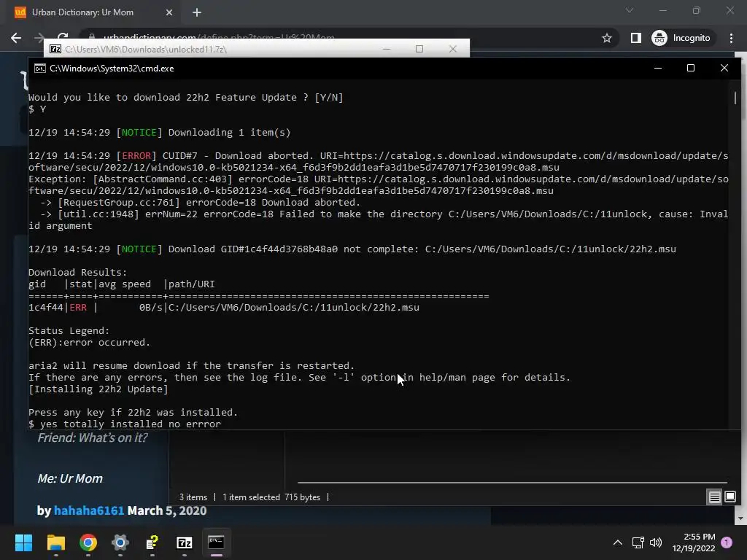Open 7-Zip from the taskbar
Screen dimensions: 747x560
click(185, 542)
